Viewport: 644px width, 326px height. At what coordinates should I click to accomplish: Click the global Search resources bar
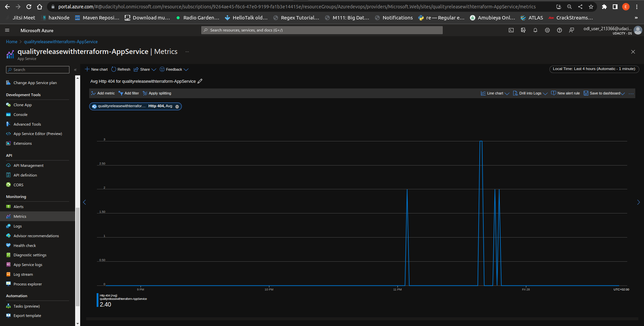(322, 30)
